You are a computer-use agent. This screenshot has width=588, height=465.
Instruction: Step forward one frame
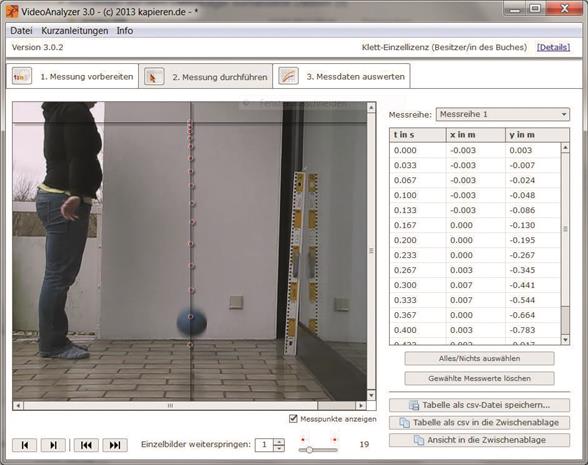(x=53, y=445)
